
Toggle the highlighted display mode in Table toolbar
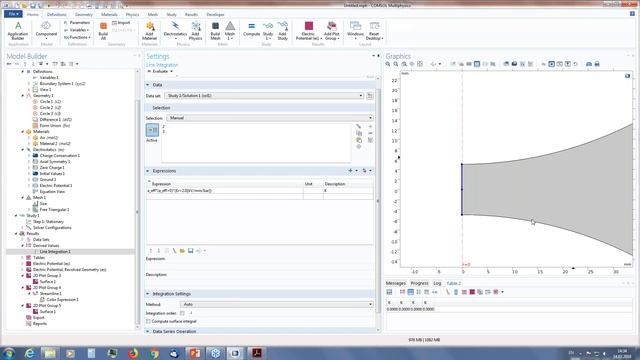point(410,292)
